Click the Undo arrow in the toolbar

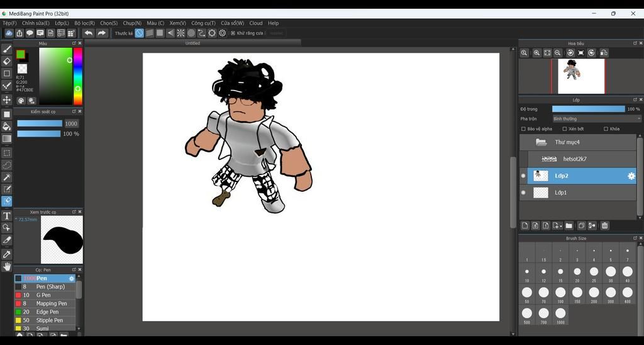pos(88,33)
